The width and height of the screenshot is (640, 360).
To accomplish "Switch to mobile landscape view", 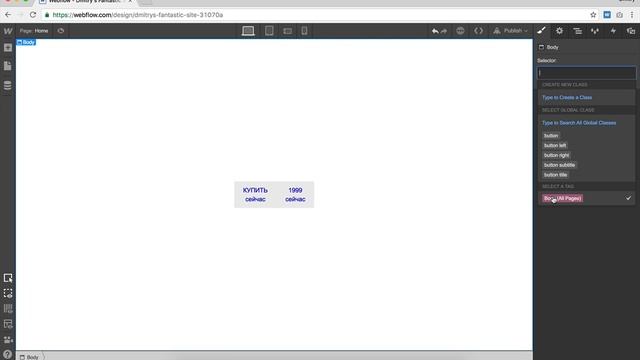I will click(287, 31).
